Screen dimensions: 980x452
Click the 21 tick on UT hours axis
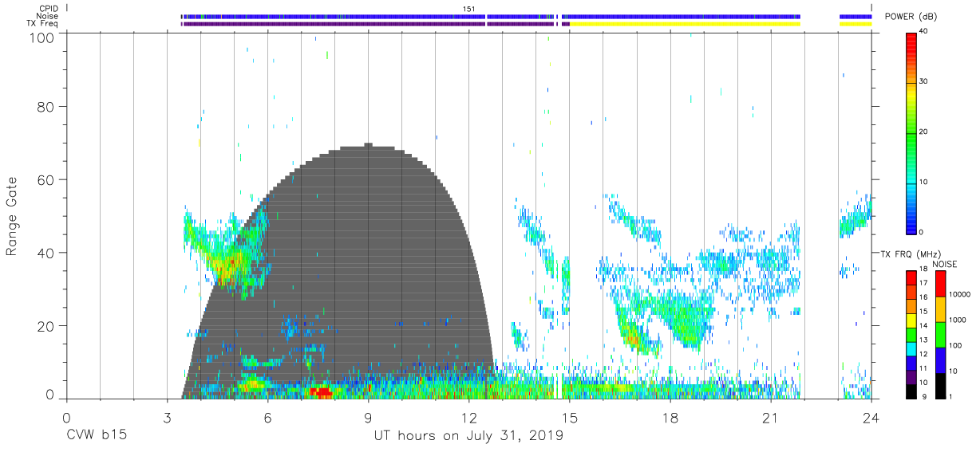coord(771,419)
